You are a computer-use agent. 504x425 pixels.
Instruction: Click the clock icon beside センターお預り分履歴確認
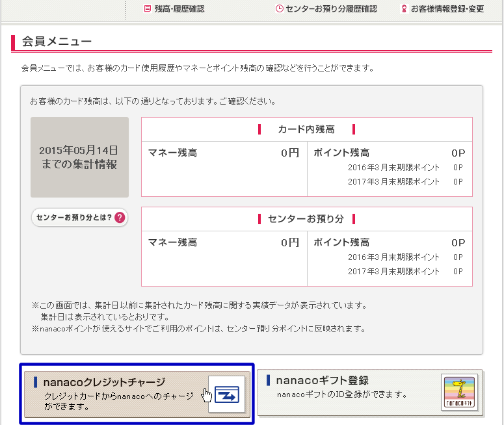(x=280, y=9)
